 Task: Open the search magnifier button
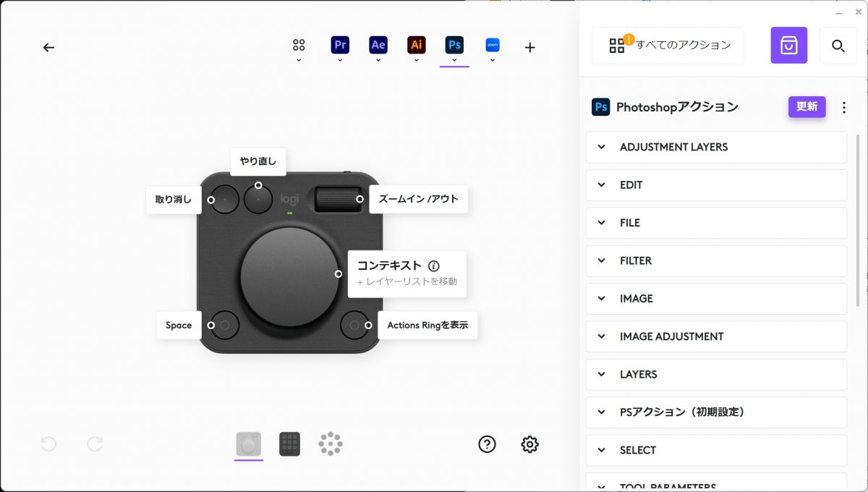coord(838,46)
